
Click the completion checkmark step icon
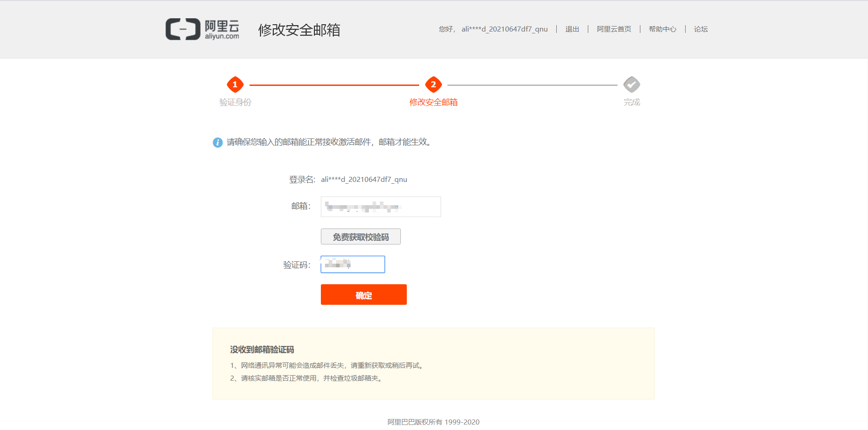tap(632, 85)
